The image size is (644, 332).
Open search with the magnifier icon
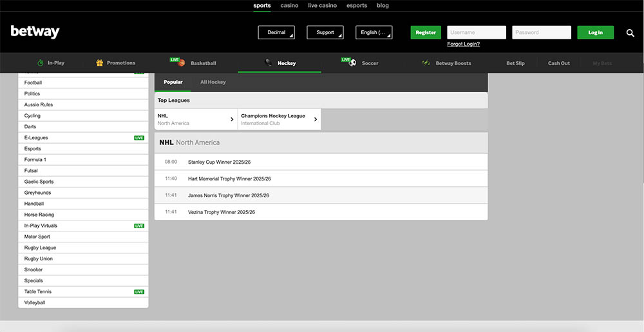(x=630, y=33)
